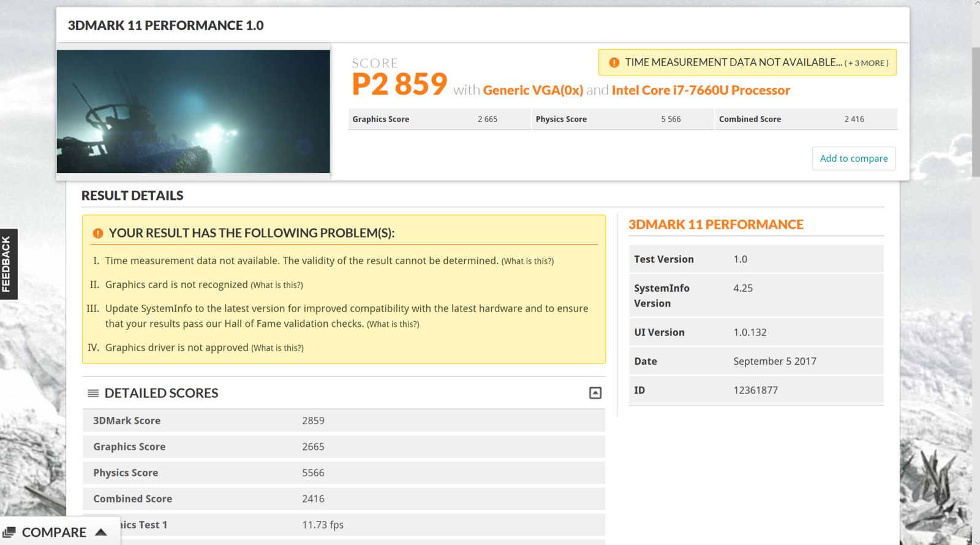The image size is (980, 545).
Task: Open the Compare panel arrow
Action: tap(102, 532)
